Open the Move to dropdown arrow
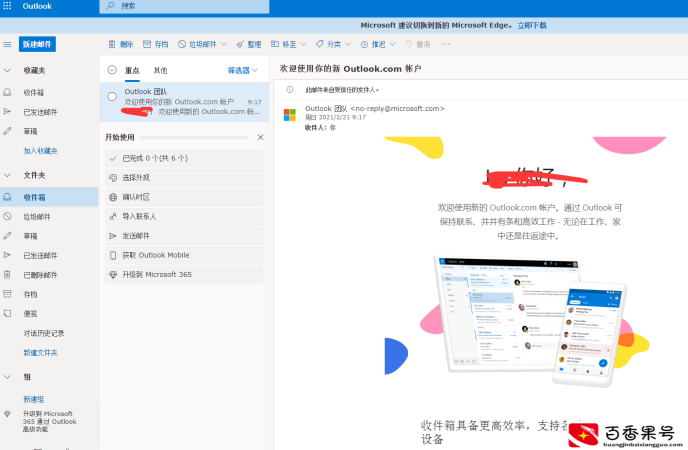The width and height of the screenshot is (688, 450). point(303,44)
